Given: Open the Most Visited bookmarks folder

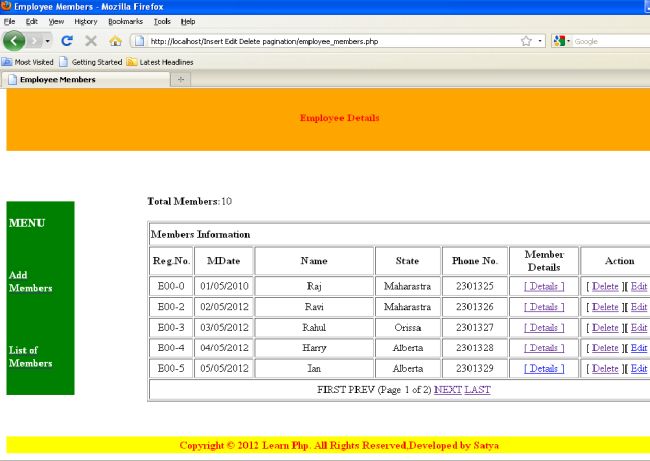Looking at the screenshot, I should [28, 62].
